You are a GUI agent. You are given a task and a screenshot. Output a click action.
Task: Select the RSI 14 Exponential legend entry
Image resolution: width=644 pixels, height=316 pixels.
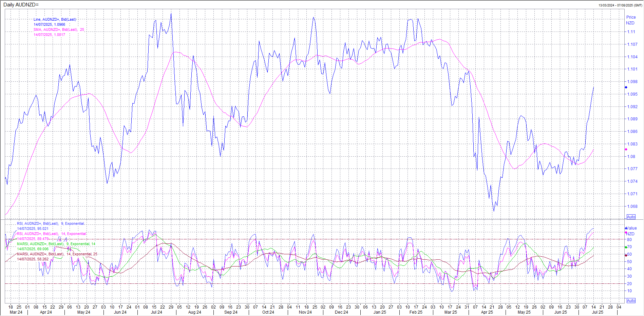52,234
